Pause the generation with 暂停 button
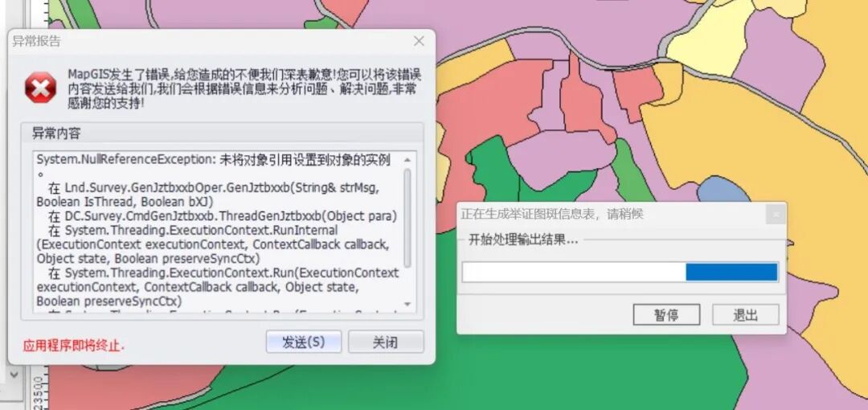The width and height of the screenshot is (868, 410). pos(666,314)
